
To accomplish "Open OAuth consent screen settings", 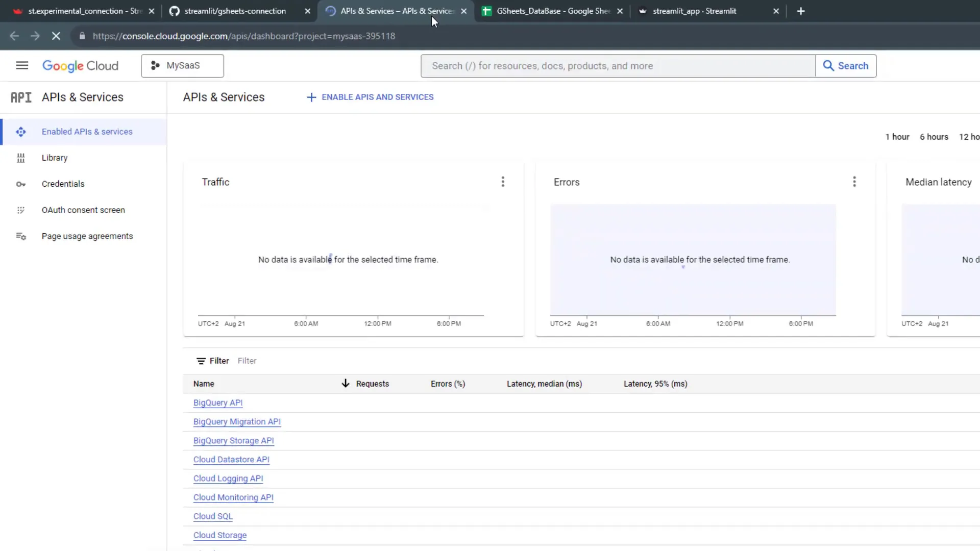I will (83, 210).
